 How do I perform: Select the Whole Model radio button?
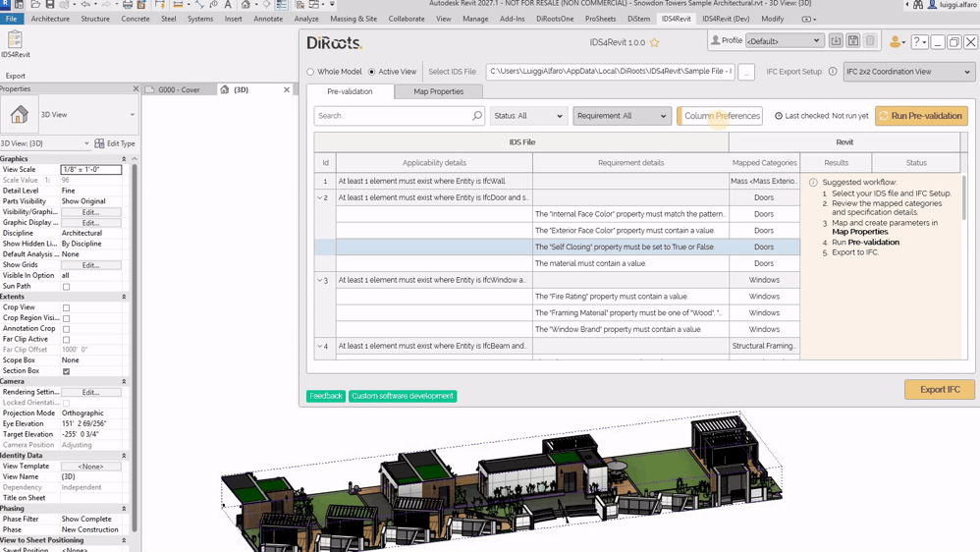pyautogui.click(x=310, y=72)
